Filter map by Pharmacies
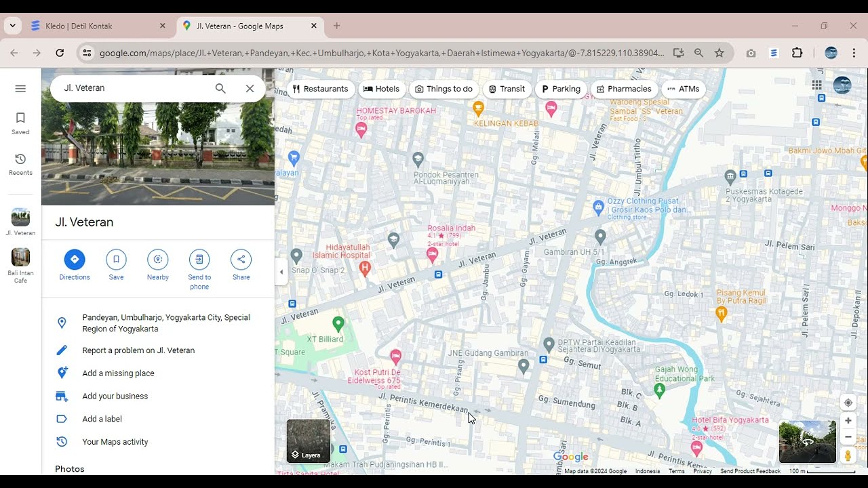868x488 pixels. tap(624, 89)
